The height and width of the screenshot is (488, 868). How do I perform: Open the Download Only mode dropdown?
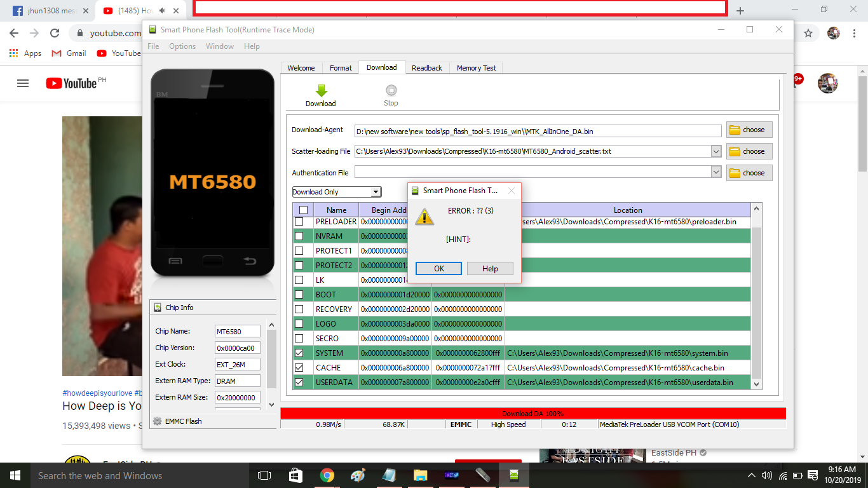click(x=337, y=192)
